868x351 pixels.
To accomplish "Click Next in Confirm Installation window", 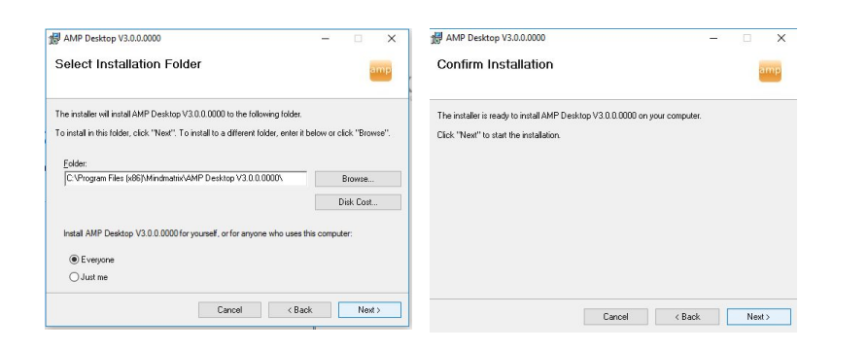I will coord(759,317).
